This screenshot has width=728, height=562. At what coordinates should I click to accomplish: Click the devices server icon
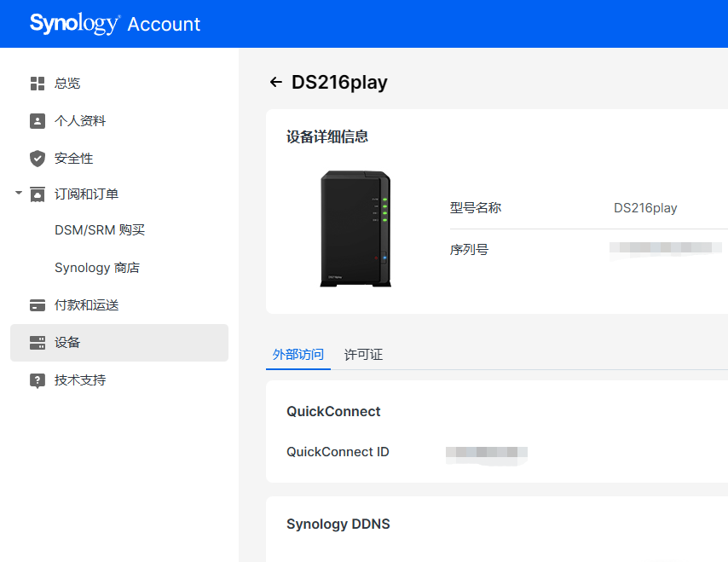pyautogui.click(x=38, y=343)
